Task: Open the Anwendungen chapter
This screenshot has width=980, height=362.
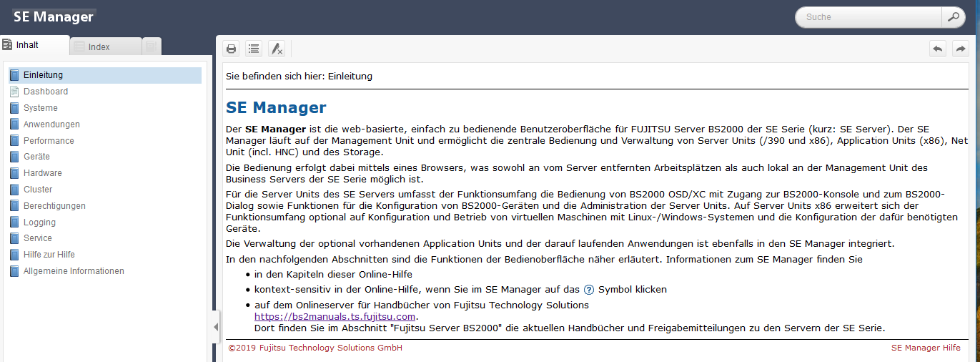Action: [51, 124]
